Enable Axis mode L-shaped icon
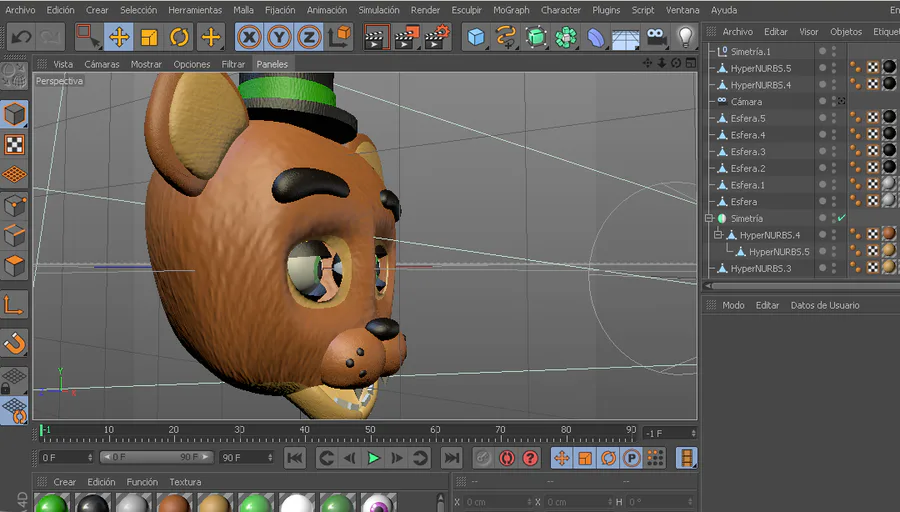The width and height of the screenshot is (900, 512). [14, 305]
